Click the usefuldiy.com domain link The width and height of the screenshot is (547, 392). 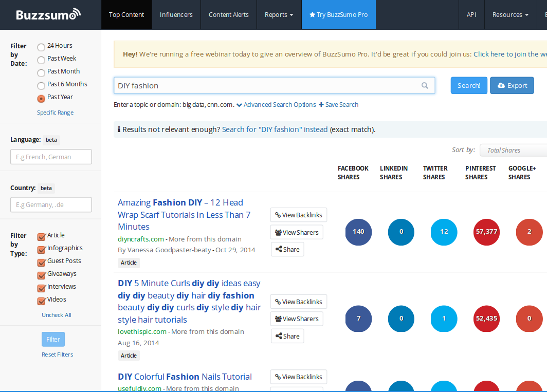pos(139,388)
